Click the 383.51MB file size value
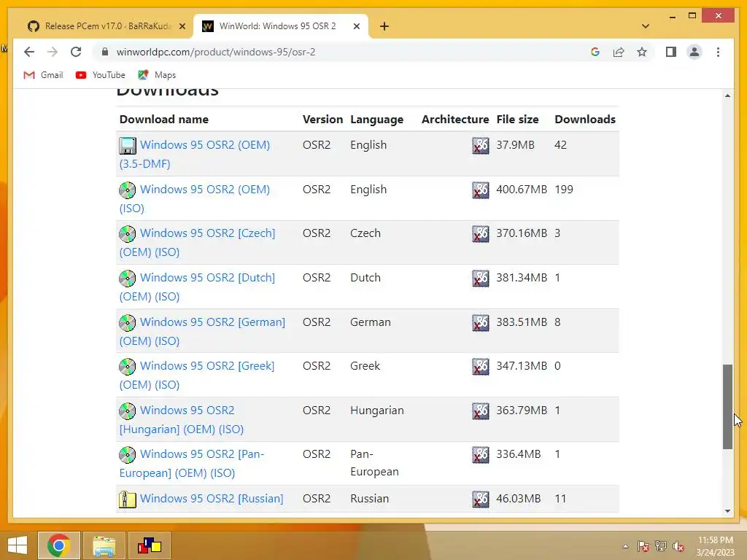 coord(522,322)
